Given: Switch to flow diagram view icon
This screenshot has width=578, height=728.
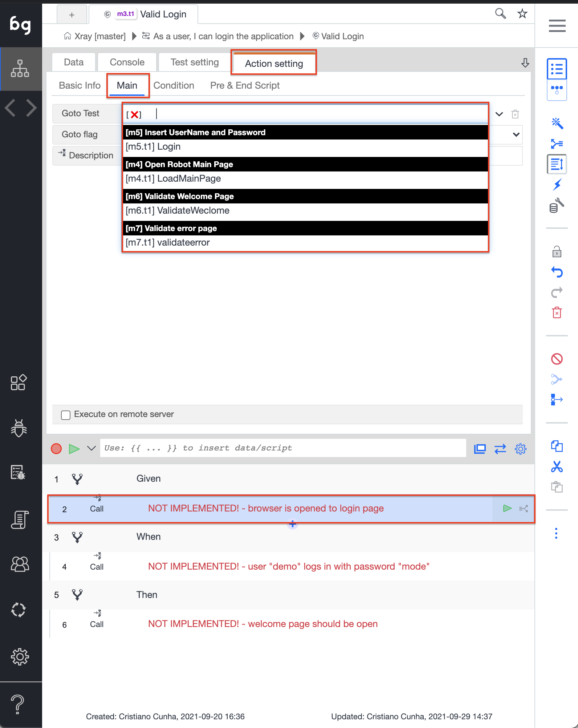Looking at the screenshot, I should tap(557, 90).
